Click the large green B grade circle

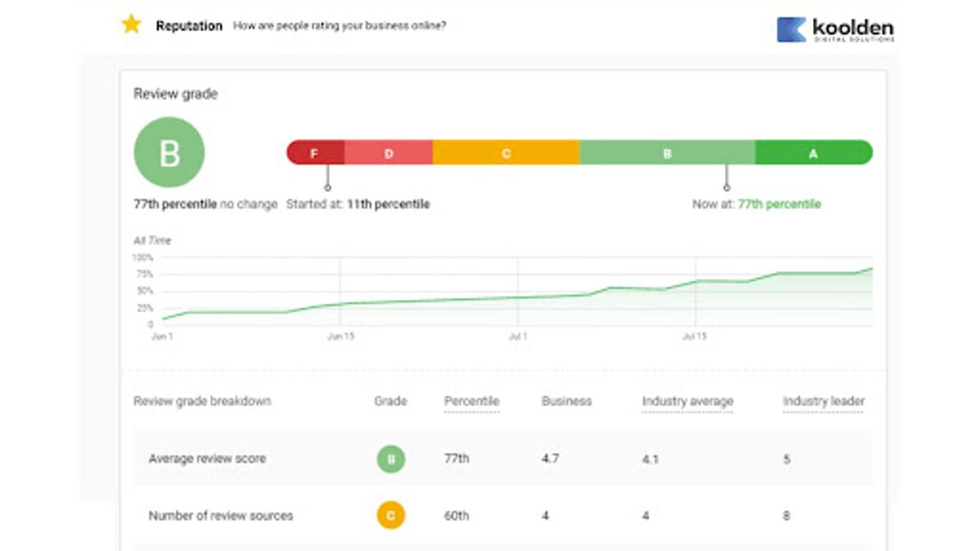click(x=169, y=153)
